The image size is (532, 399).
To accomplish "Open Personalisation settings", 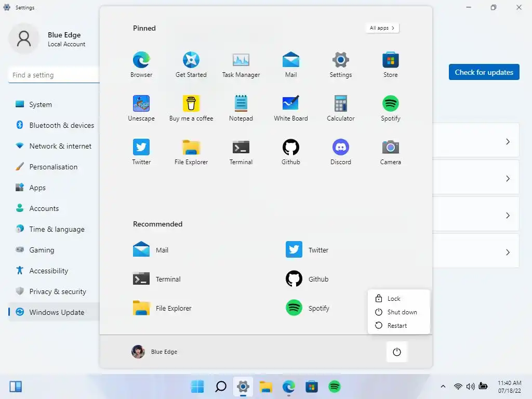I will (x=54, y=167).
